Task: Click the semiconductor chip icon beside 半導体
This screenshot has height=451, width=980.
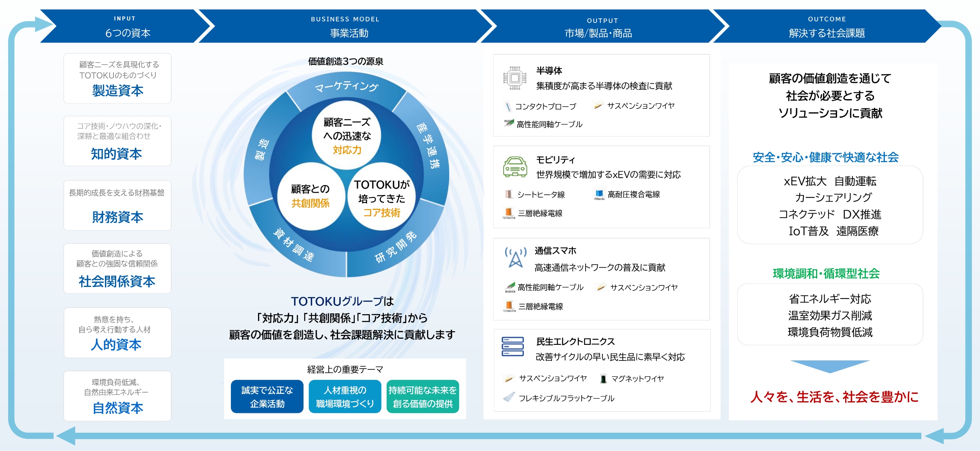Action: point(515,78)
